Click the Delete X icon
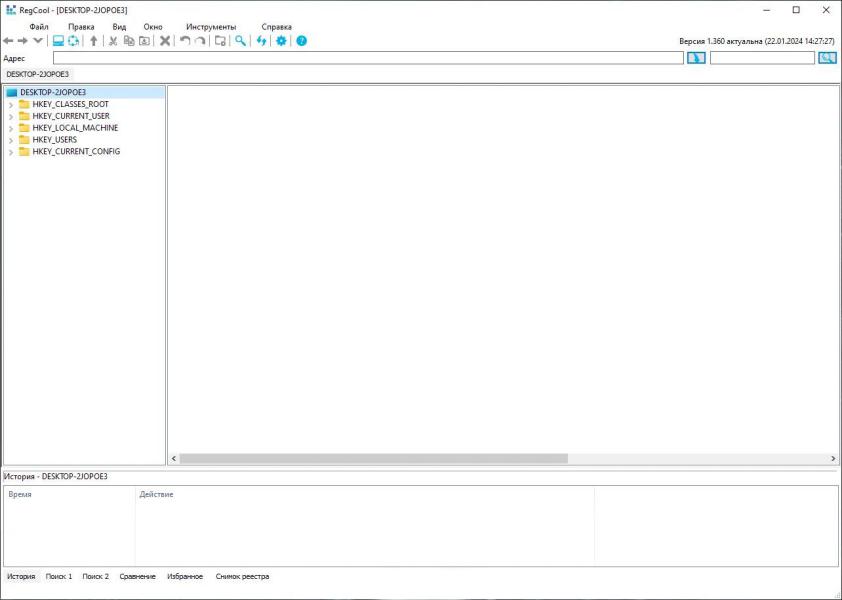 (165, 41)
